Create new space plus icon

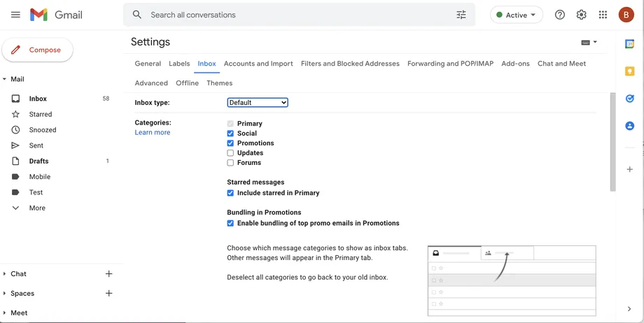click(108, 293)
